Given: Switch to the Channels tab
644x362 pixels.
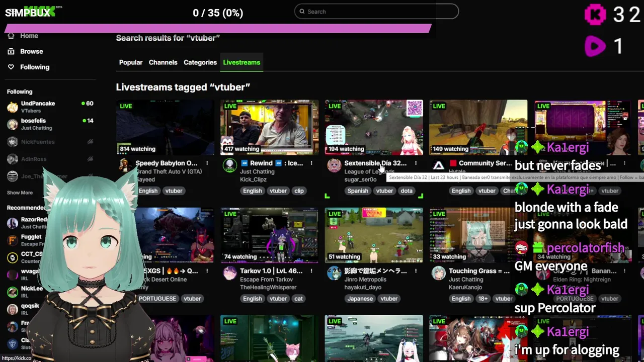Looking at the screenshot, I should (163, 62).
